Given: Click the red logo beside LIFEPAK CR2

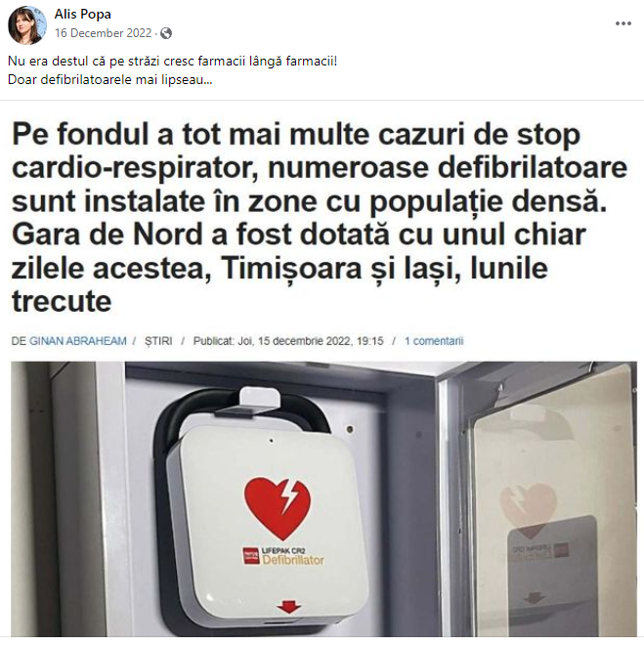Looking at the screenshot, I should point(251,556).
